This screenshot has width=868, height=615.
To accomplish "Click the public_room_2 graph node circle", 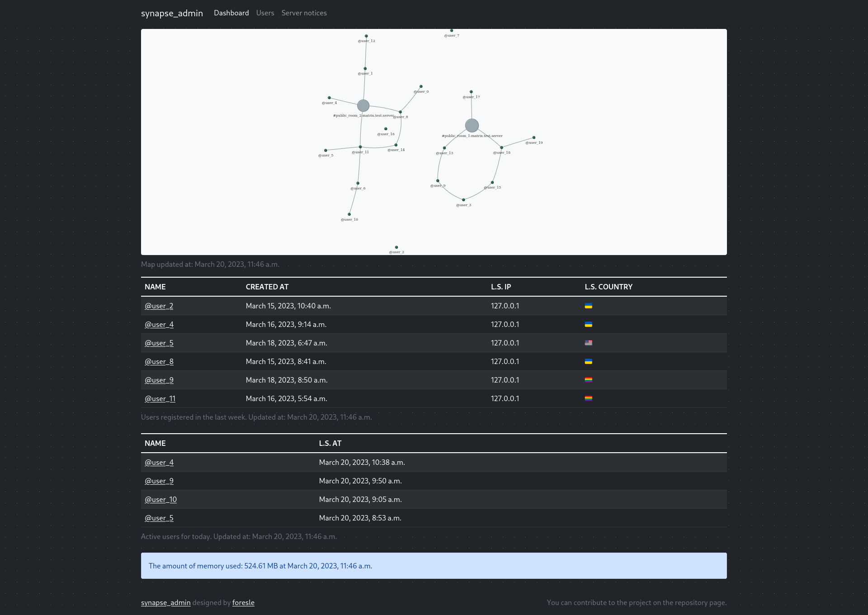I will tap(363, 106).
